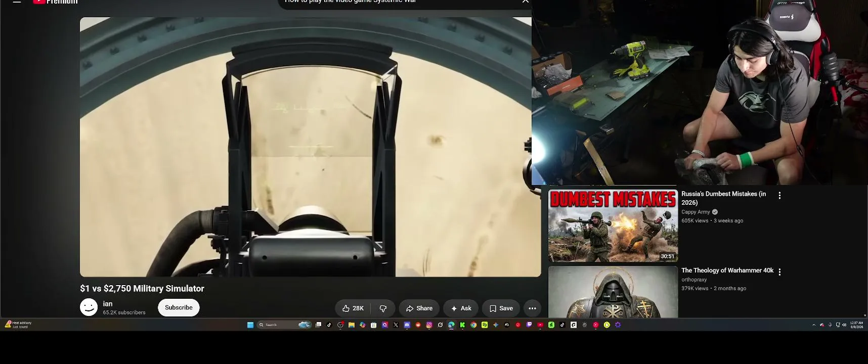Open Russia's Dumbest Mistakes video thumbnail
This screenshot has height=364, width=868.
click(613, 226)
